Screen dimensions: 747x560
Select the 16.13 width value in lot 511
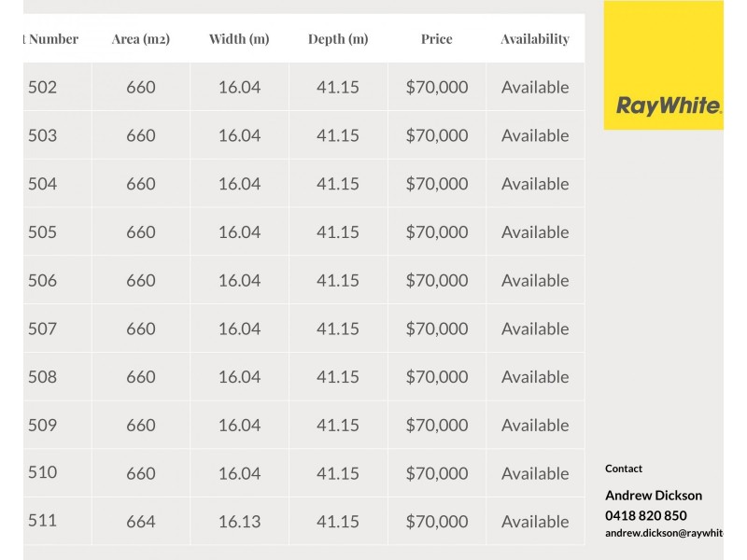[239, 522]
